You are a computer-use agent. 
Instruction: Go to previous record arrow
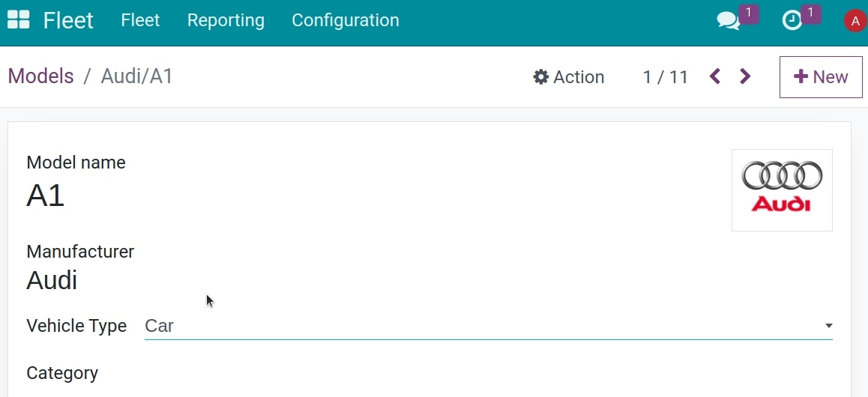714,76
